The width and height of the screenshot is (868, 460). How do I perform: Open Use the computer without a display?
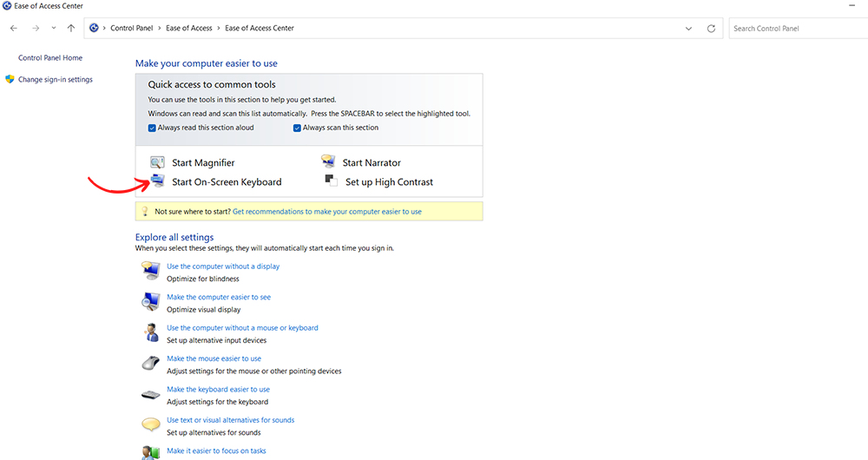[223, 266]
